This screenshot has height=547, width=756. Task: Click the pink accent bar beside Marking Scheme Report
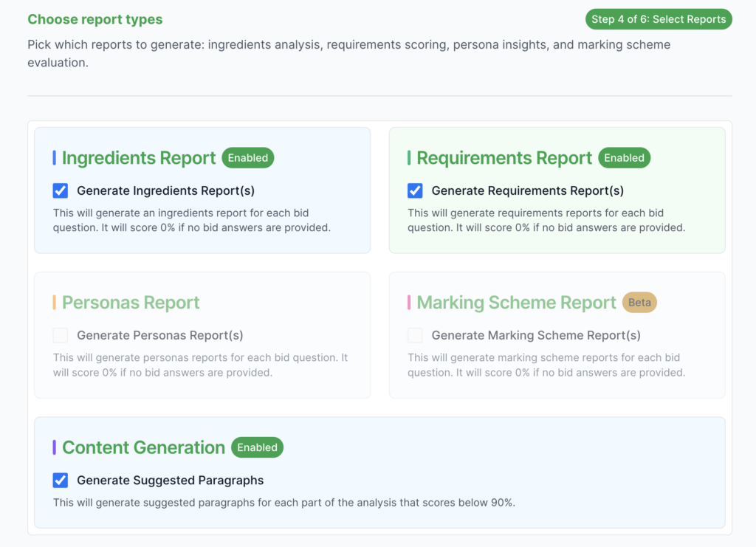(409, 303)
